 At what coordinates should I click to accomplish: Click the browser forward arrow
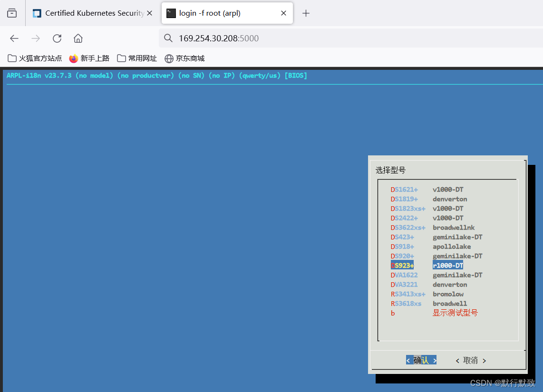pyautogui.click(x=36, y=38)
